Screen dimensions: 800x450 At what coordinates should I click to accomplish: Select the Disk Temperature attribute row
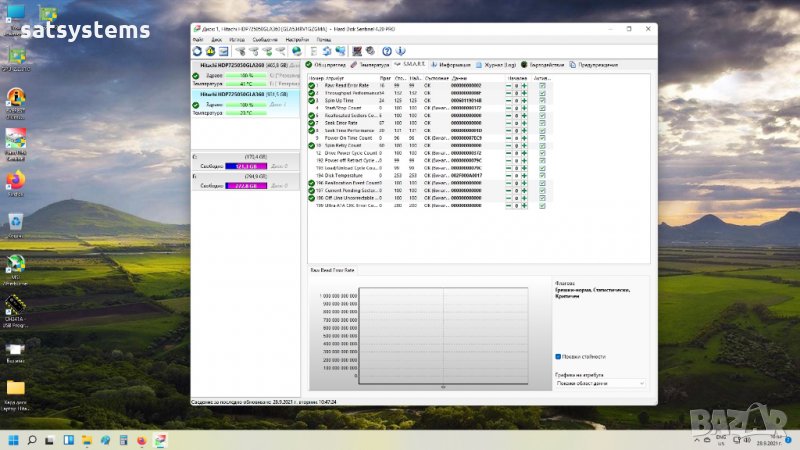click(342, 175)
